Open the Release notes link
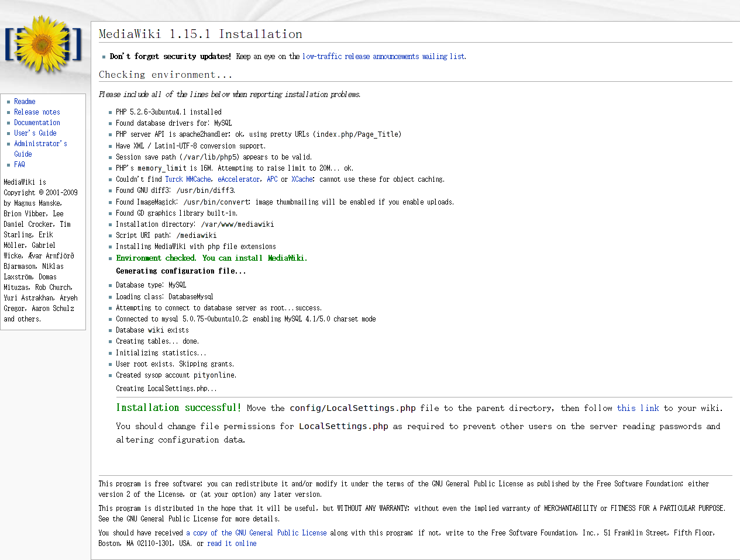Viewport: 740px width, 560px height. tap(37, 112)
